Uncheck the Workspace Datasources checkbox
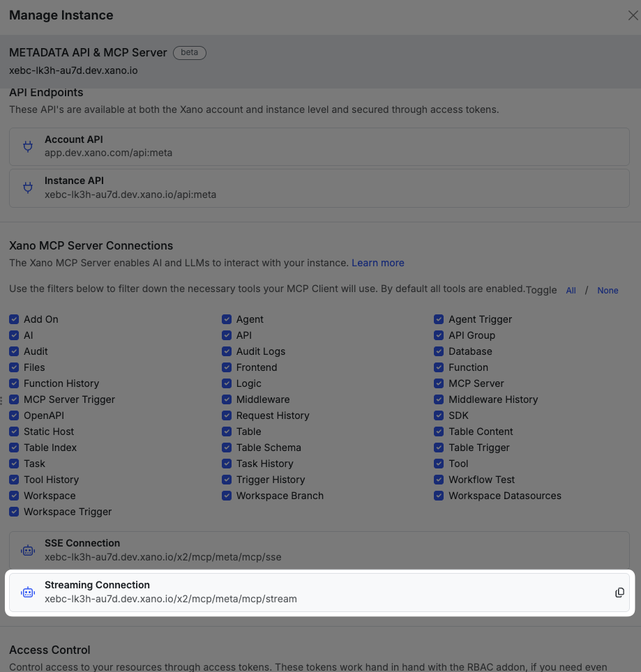The height and width of the screenshot is (672, 641). click(439, 496)
